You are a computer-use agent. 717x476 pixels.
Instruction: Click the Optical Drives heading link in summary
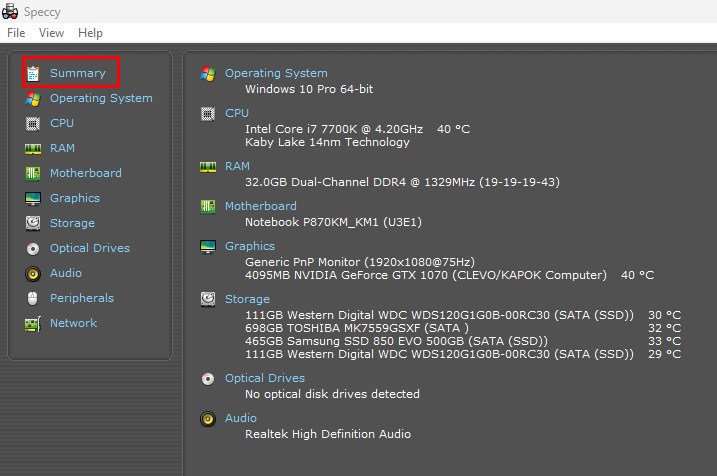tap(265, 378)
